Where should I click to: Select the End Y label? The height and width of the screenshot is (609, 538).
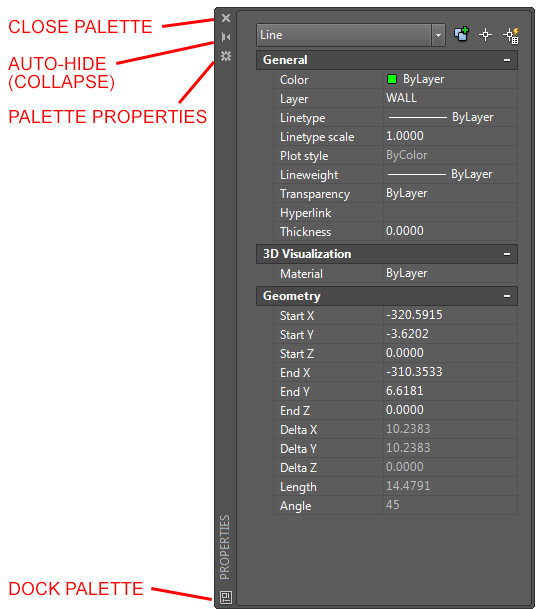(295, 392)
